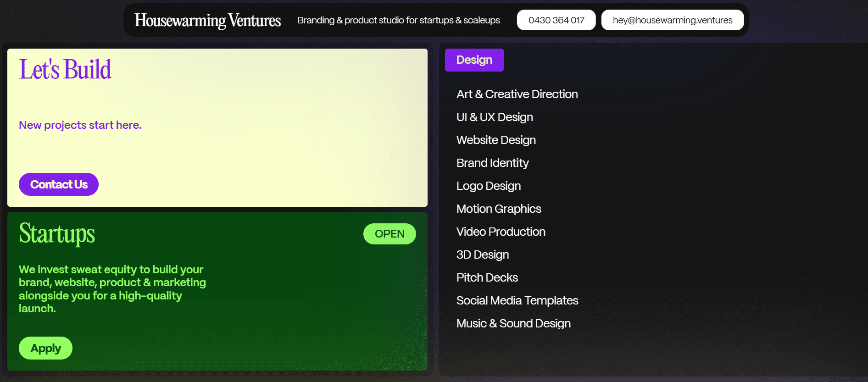Viewport: 868px width, 382px height.
Task: Choose Social Media Templates
Action: pos(517,300)
